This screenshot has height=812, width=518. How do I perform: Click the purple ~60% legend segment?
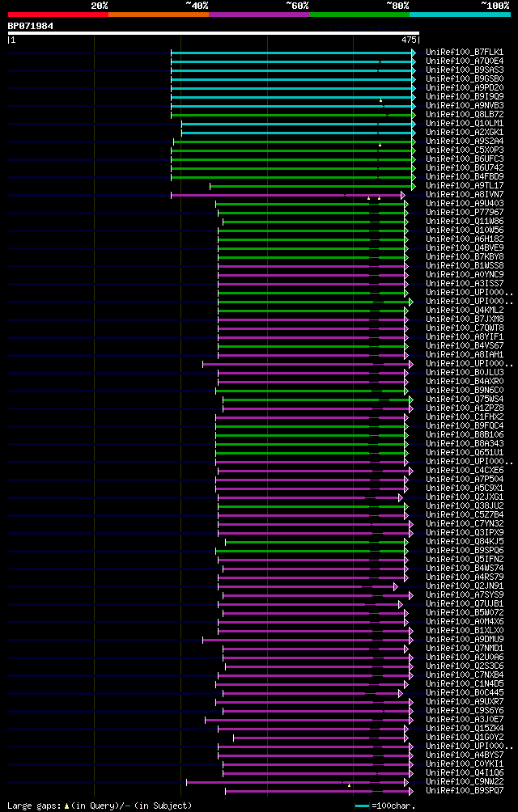259,15
